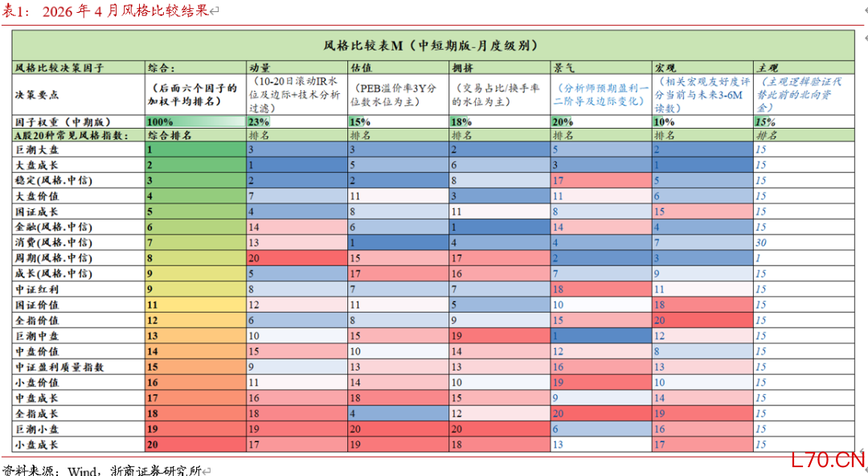Select the 估值 column header

[361, 68]
